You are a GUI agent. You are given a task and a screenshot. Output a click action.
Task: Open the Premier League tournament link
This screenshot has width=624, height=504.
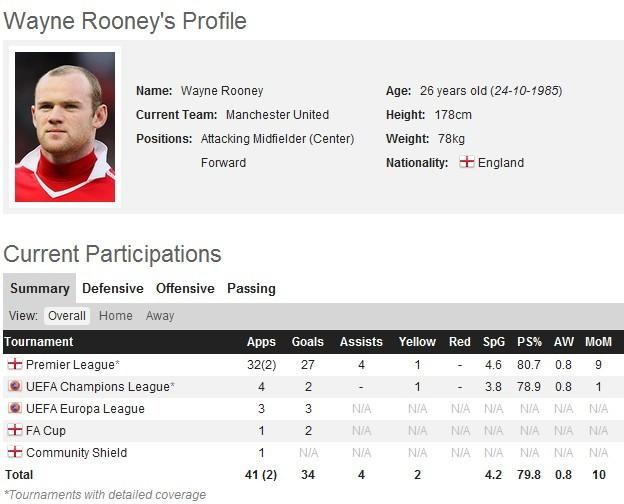click(72, 365)
